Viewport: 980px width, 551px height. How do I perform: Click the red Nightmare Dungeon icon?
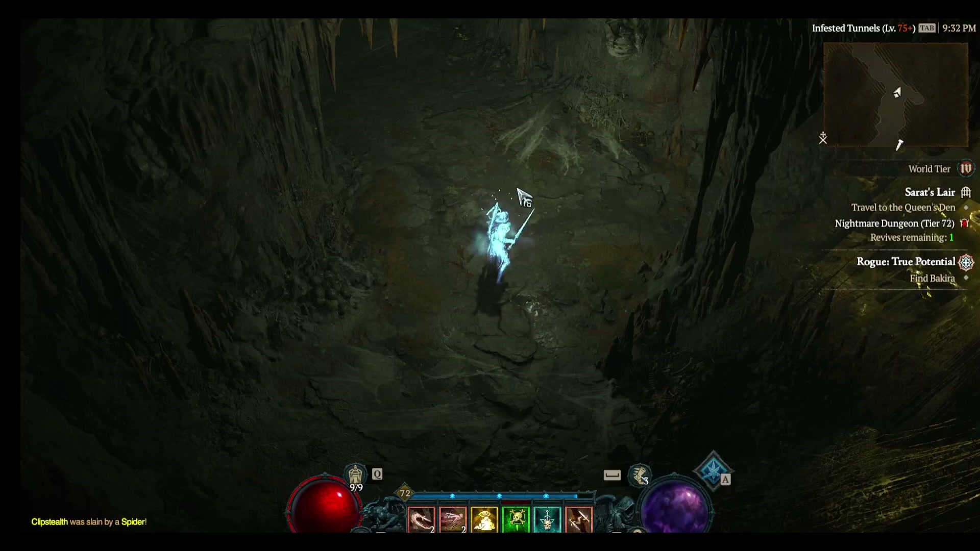tap(964, 223)
